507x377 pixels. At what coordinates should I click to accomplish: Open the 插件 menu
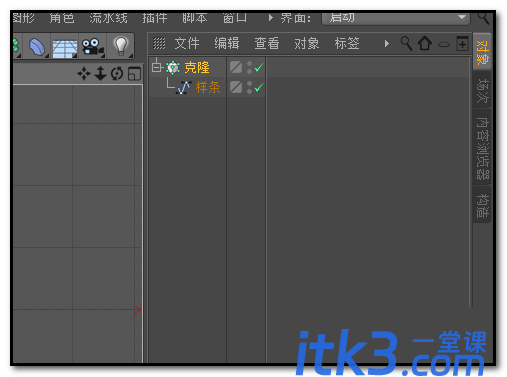(155, 18)
